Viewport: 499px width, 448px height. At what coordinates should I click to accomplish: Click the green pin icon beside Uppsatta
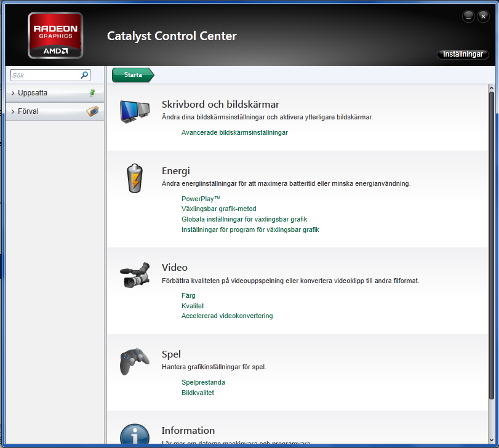coord(92,93)
